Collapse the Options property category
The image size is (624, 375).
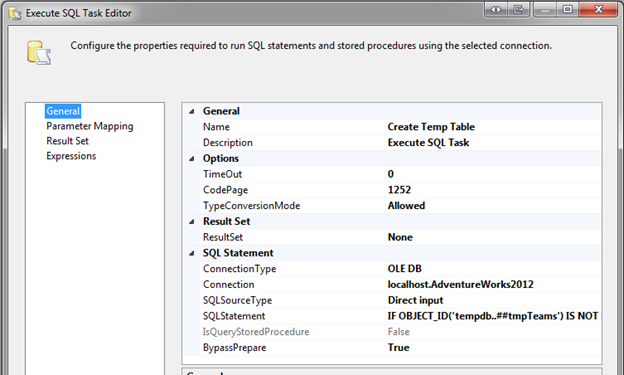point(191,159)
